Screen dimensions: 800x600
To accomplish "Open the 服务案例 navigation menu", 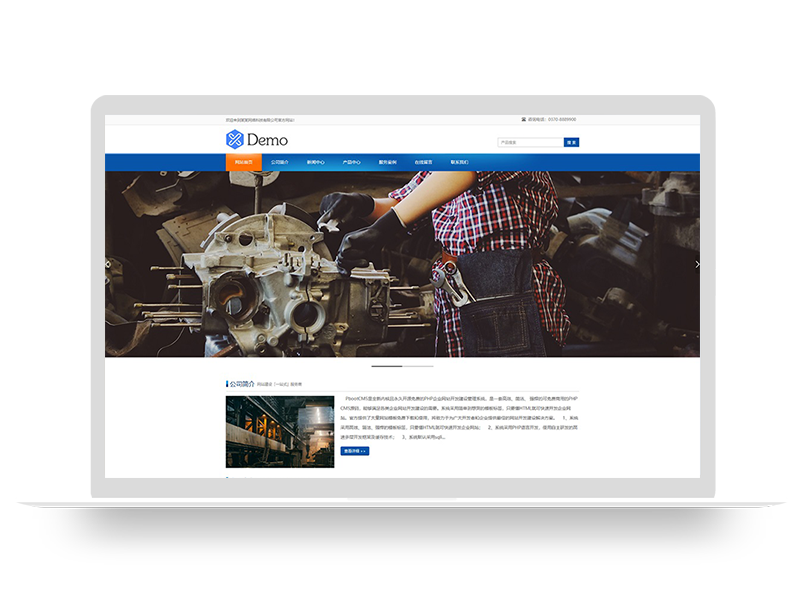I will 388,162.
